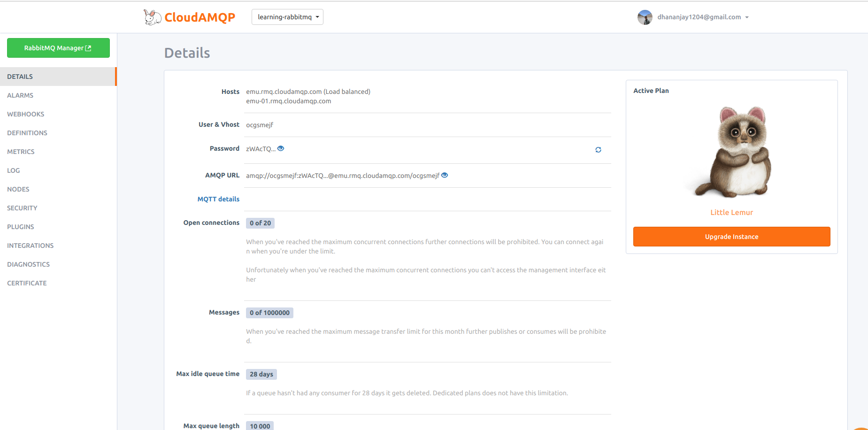Click the ocgsmejf user and vhost value

260,125
